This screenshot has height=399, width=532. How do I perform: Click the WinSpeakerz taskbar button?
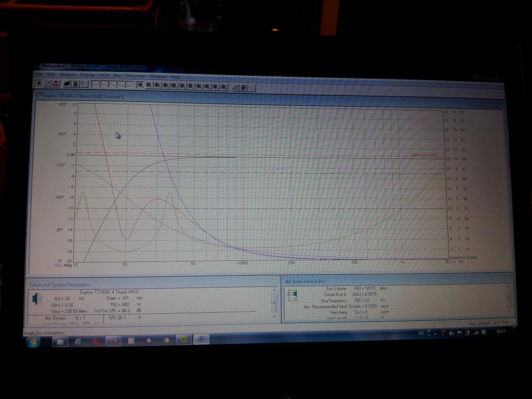point(201,340)
